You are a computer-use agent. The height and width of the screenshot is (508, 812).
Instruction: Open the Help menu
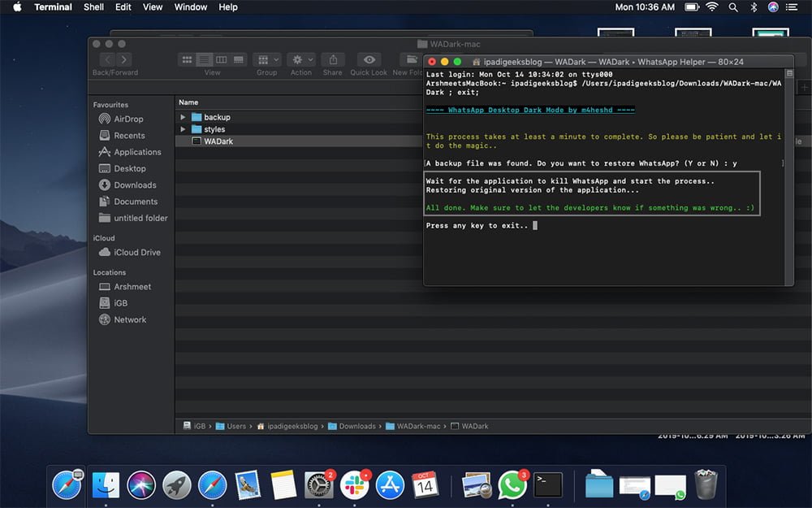point(228,7)
